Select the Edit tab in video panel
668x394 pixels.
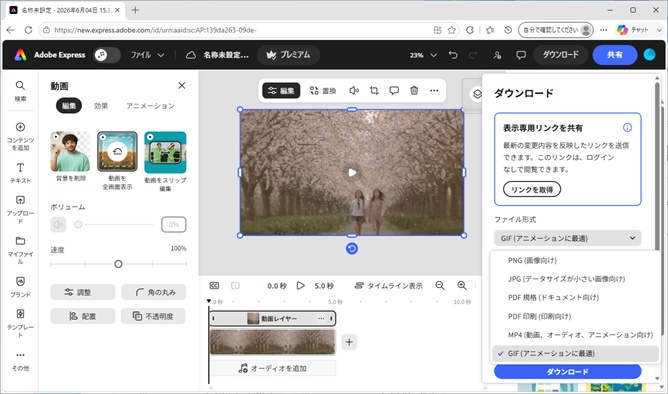[x=69, y=106]
